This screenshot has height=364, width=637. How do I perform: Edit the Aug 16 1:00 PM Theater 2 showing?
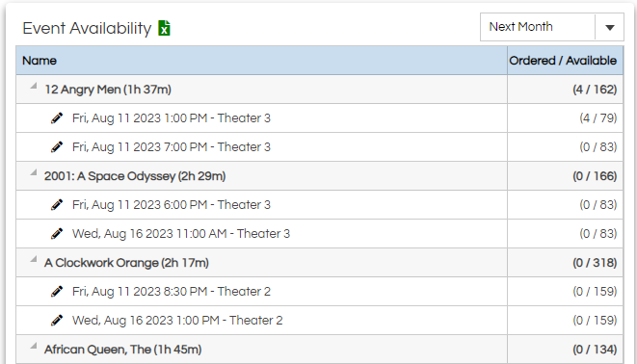click(57, 321)
